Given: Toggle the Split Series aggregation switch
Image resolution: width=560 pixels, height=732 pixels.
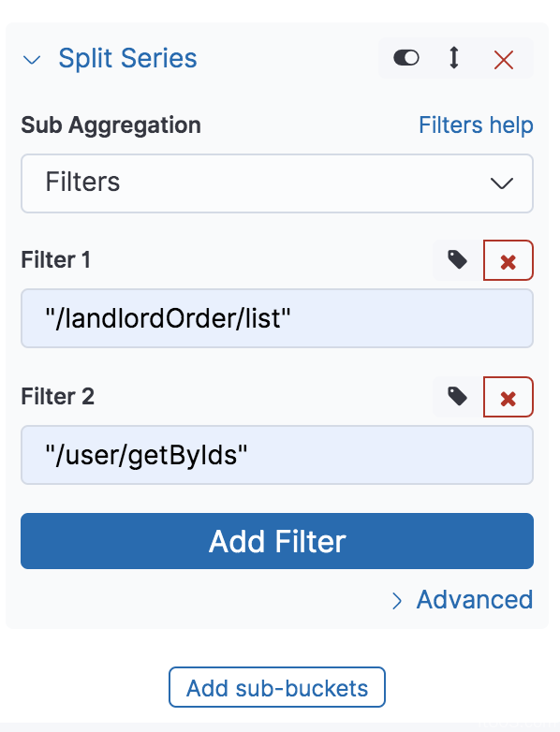Looking at the screenshot, I should (405, 58).
